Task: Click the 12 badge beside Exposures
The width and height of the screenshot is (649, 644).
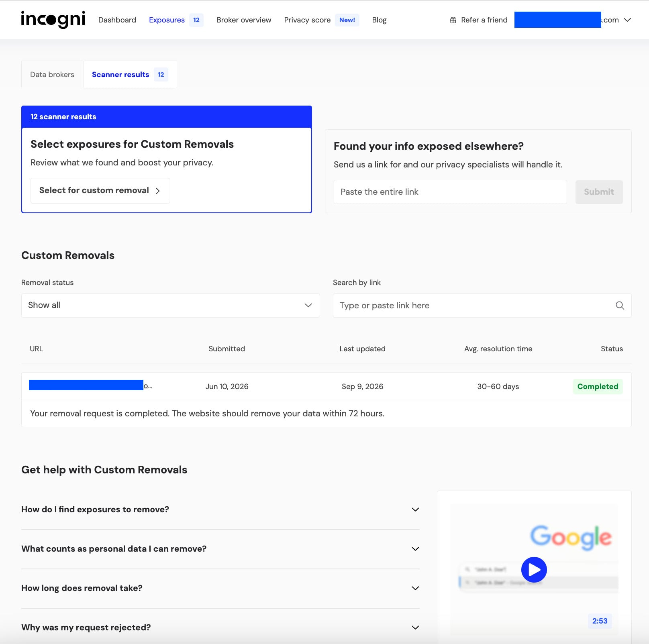Action: pyautogui.click(x=196, y=20)
